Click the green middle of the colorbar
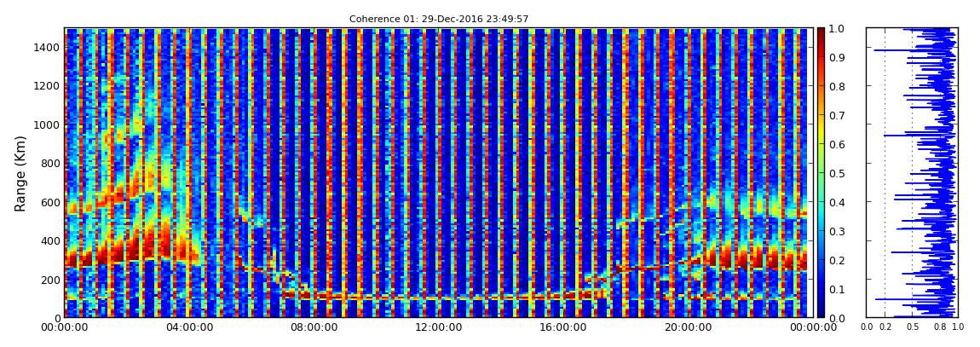Viewport: 980px width, 347px height. [x=821, y=173]
